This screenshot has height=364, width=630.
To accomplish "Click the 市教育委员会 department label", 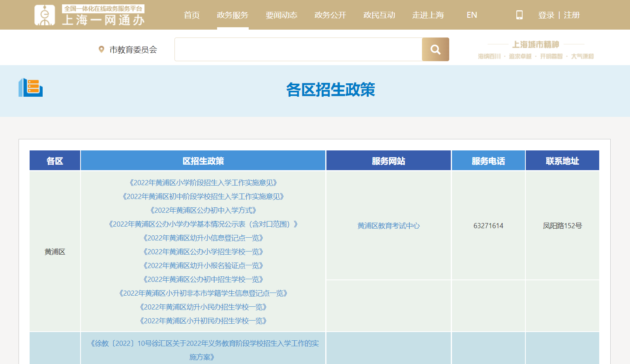I will point(133,50).
